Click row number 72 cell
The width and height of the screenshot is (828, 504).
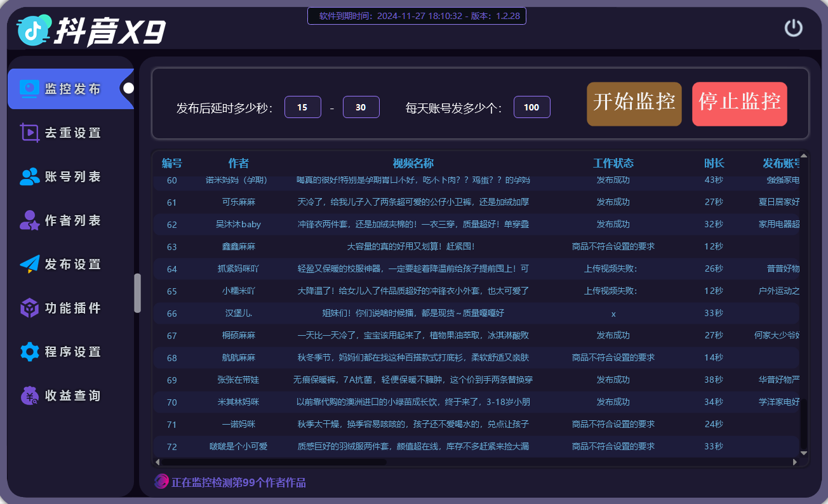click(x=172, y=447)
